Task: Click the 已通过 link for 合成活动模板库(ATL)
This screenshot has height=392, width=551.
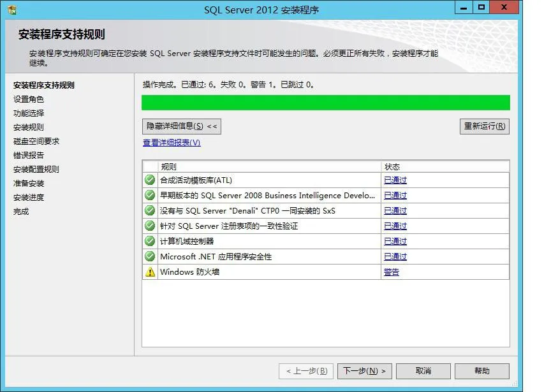Action: click(x=395, y=180)
